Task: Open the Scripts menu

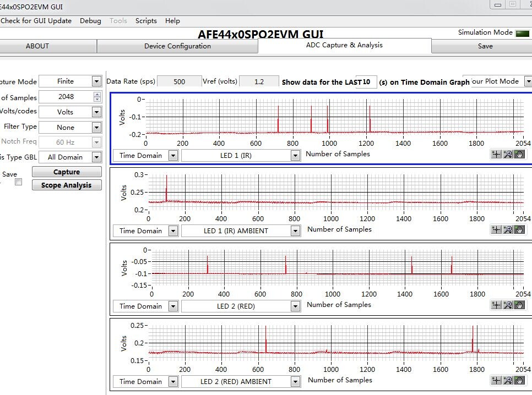Action: pyautogui.click(x=146, y=21)
